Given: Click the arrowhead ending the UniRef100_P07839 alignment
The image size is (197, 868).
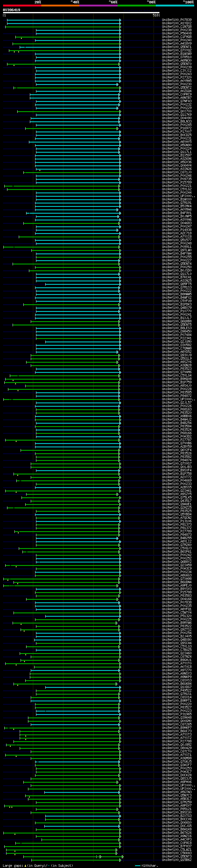Looking at the screenshot, I should click(x=120, y=20).
